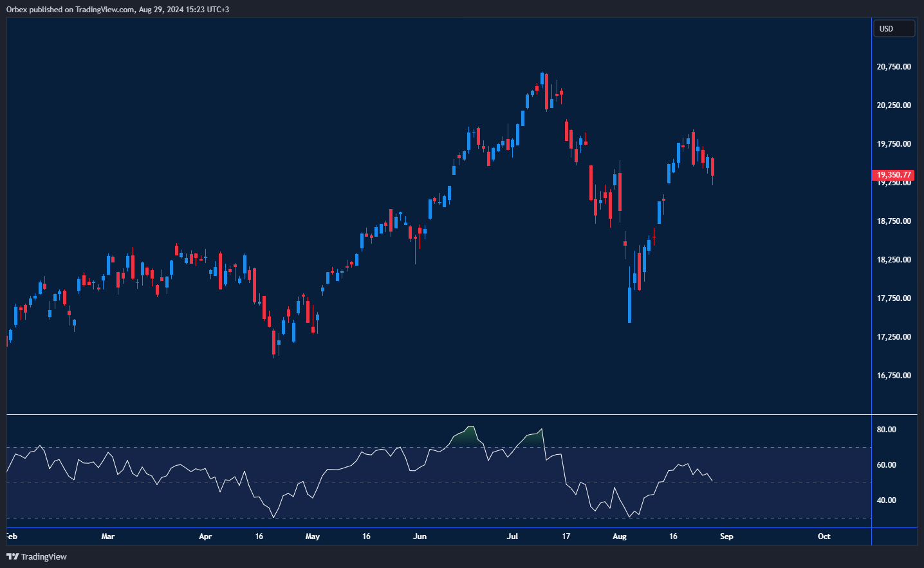
Task: Click the 19,250.00 price axis label
Action: tap(893, 182)
